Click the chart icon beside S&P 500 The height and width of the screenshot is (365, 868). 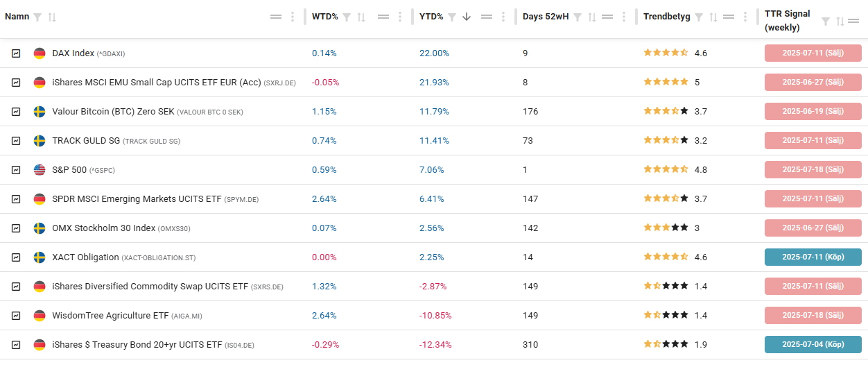pyautogui.click(x=16, y=170)
